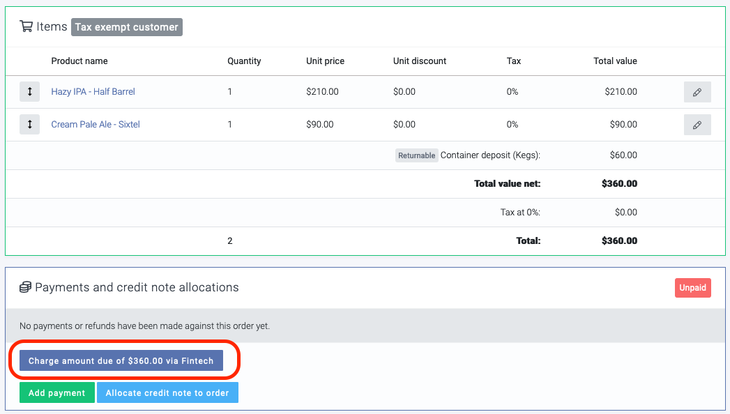Click the red Unpaid status badge

pyautogui.click(x=693, y=288)
